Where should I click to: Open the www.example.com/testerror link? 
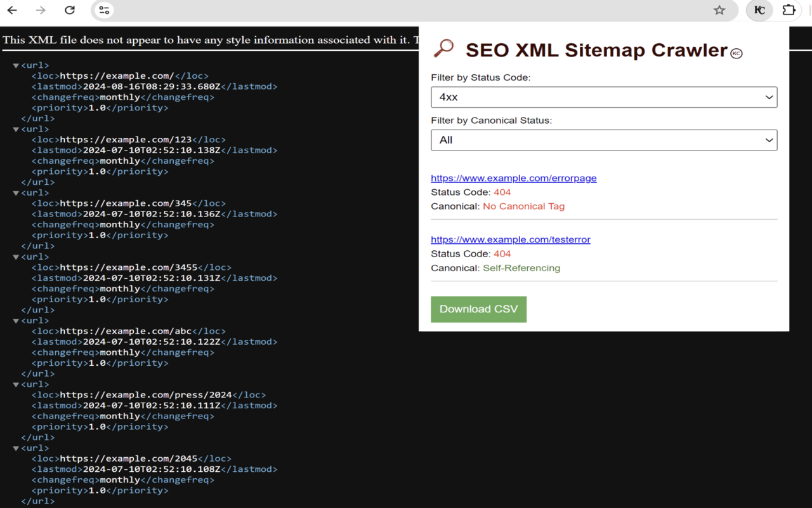511,239
